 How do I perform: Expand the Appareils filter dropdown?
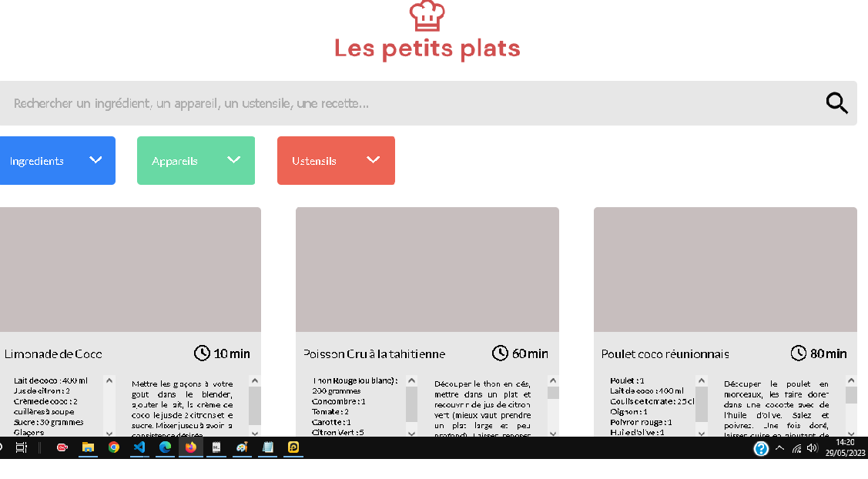click(x=196, y=160)
